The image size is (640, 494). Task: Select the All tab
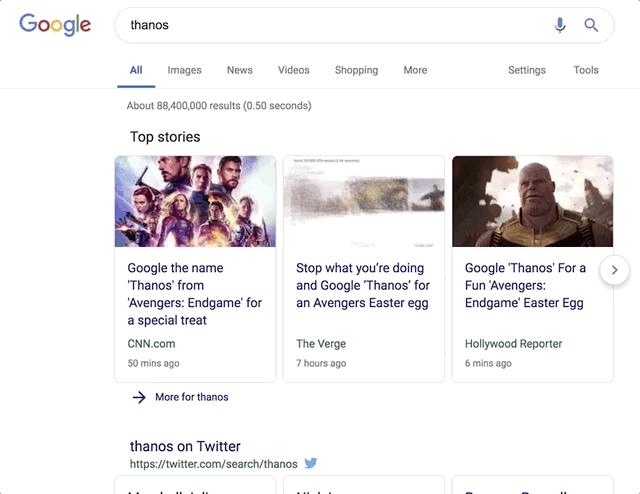tap(136, 70)
